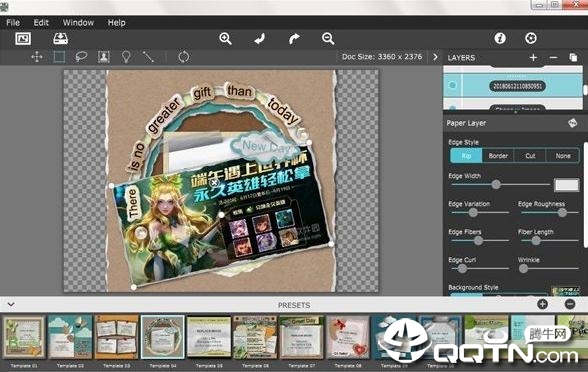Open the Window menu

(x=78, y=22)
